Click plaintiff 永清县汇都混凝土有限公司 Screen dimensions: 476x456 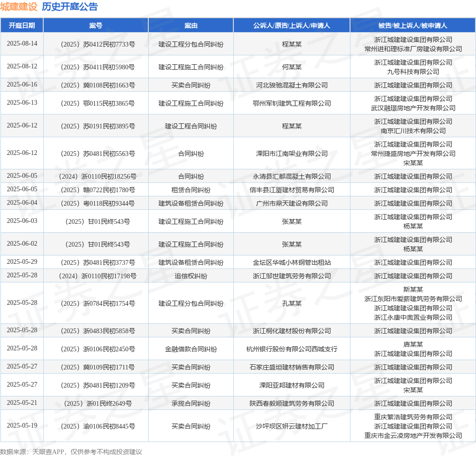click(292, 176)
